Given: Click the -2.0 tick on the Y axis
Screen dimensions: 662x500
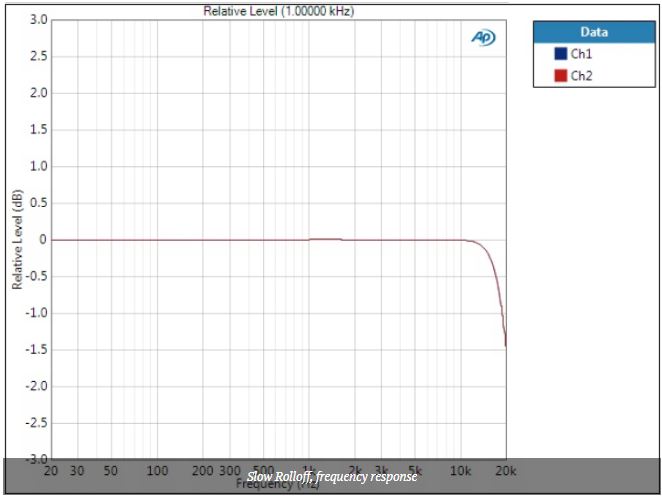Looking at the screenshot, I should [36, 386].
